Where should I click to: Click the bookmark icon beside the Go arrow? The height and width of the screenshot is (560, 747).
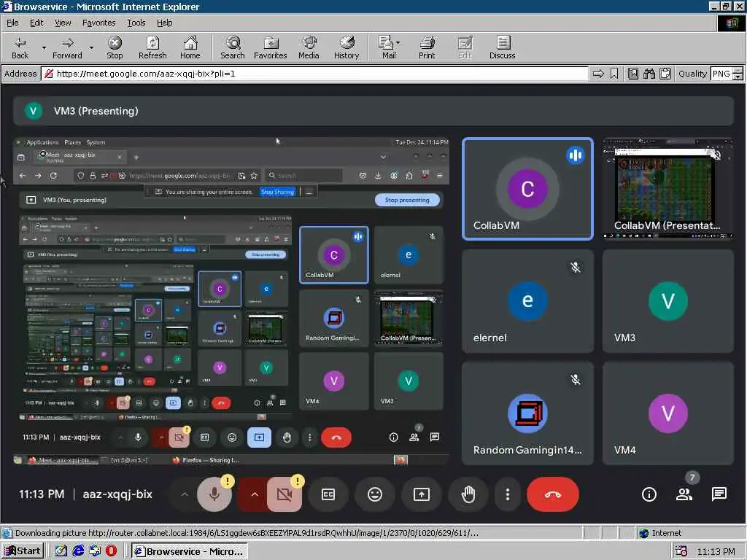[614, 74]
